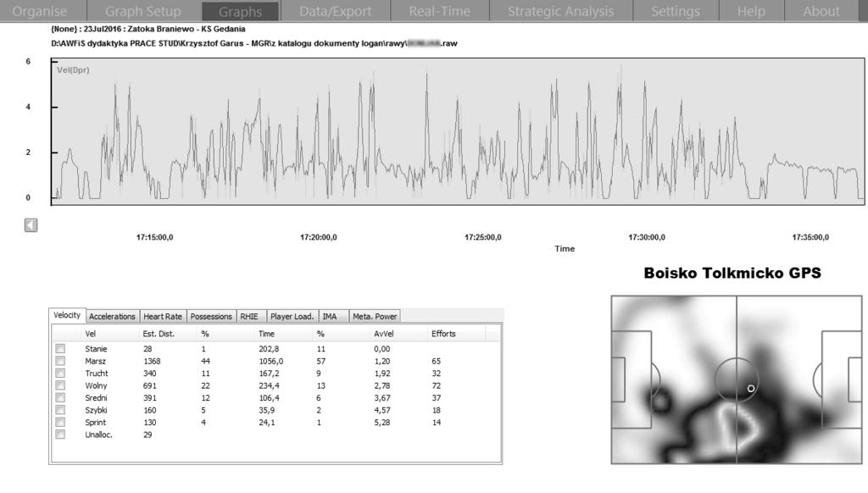Click the match title Zatoka Braniewo - KS Gedania
This screenshot has width=868, height=493.
point(186,29)
